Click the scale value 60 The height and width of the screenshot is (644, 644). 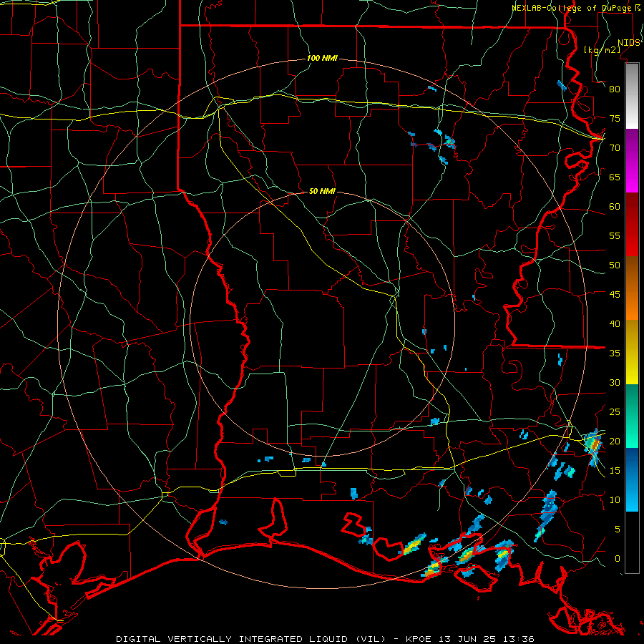pos(615,207)
